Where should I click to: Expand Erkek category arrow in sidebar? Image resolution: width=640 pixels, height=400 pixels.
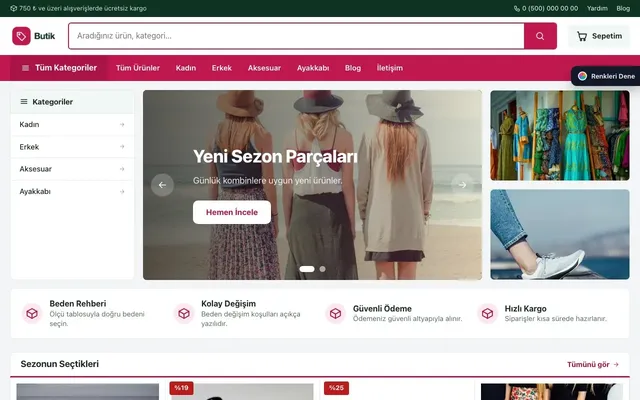[x=122, y=147]
